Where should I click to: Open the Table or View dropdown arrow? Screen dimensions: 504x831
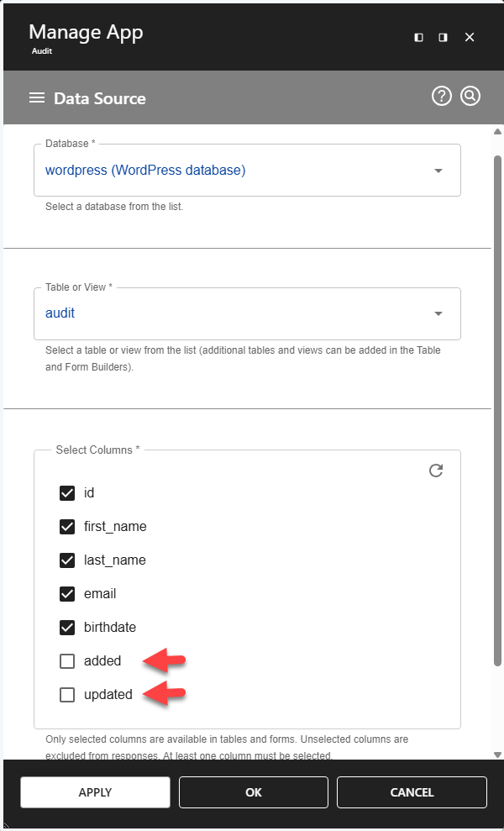(x=438, y=313)
